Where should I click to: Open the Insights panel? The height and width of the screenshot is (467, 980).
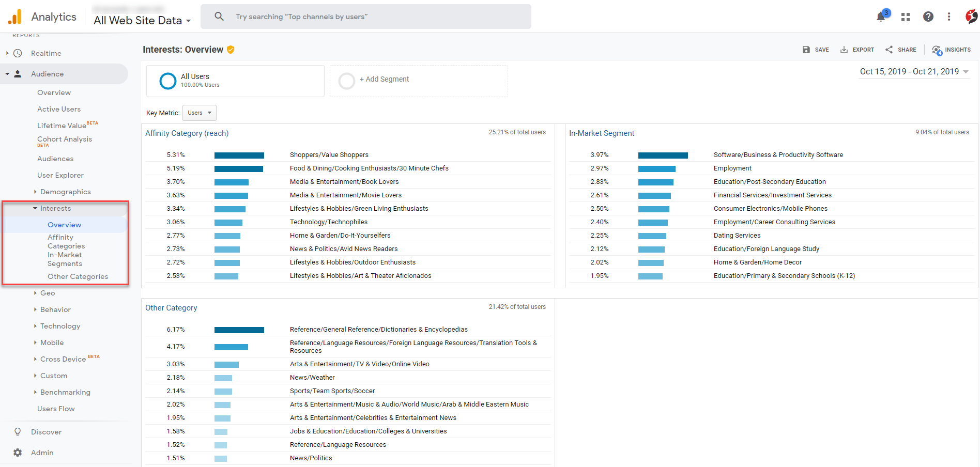pos(952,50)
